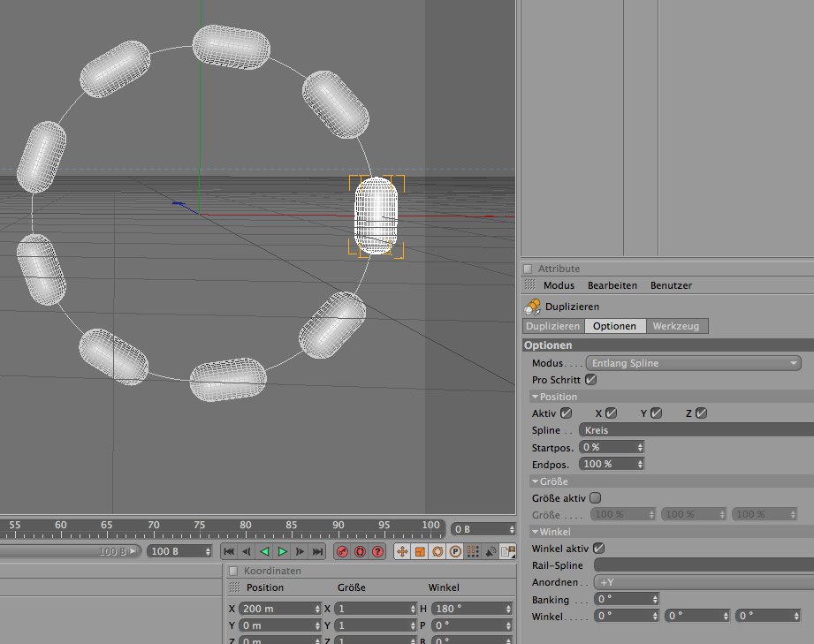Click Größe X field showing 1

point(376,608)
